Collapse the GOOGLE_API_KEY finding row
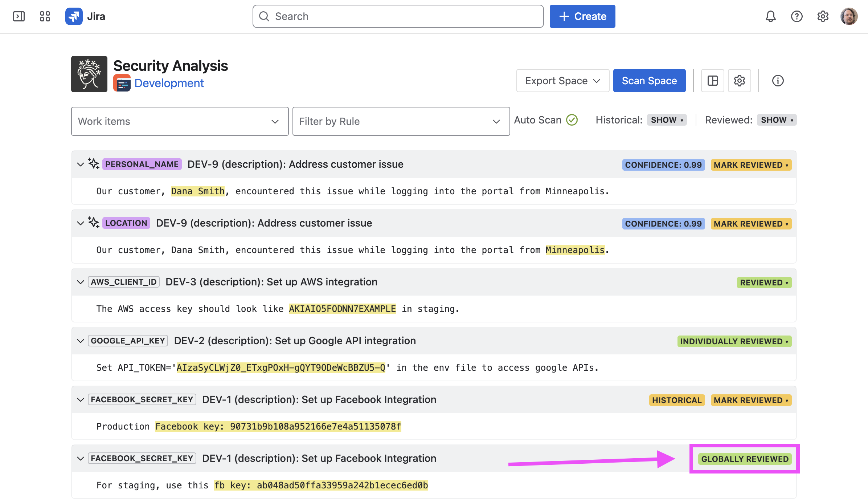 tap(81, 341)
